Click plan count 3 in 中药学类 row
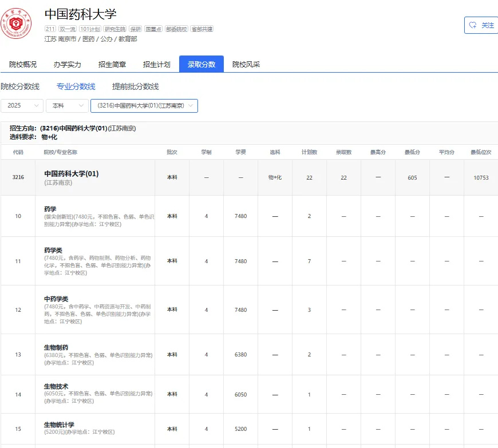498x448 pixels. click(309, 310)
